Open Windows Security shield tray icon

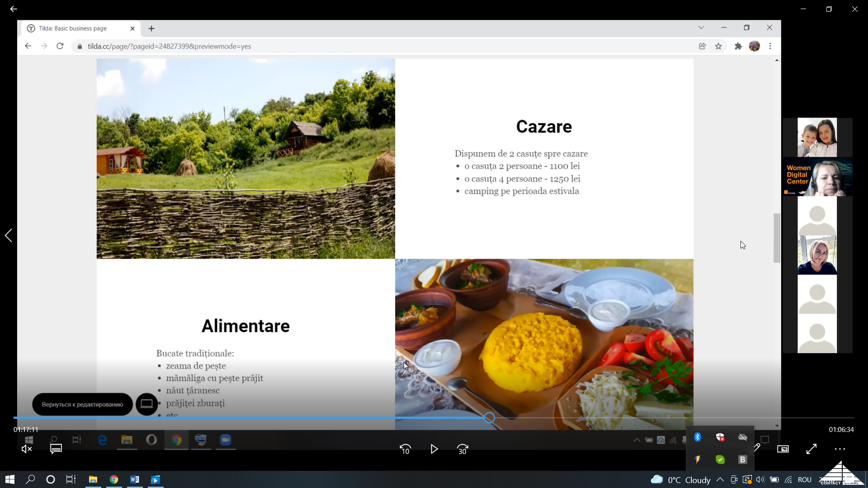coord(720,437)
